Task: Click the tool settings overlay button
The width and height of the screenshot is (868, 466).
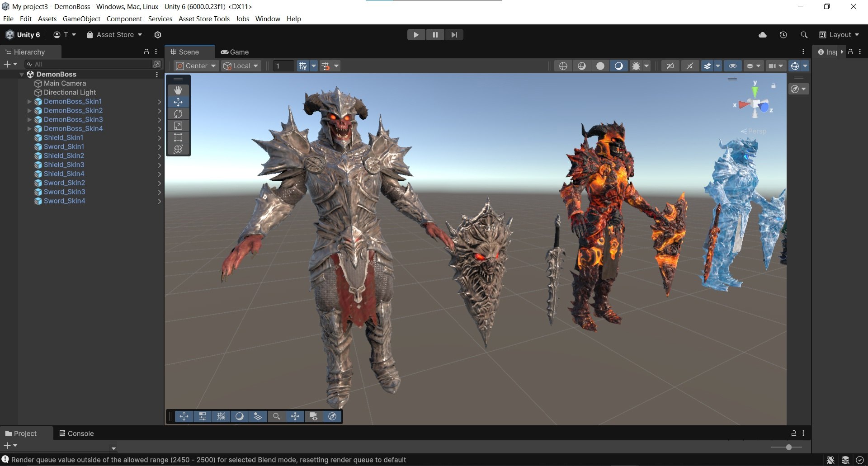Action: (203, 416)
